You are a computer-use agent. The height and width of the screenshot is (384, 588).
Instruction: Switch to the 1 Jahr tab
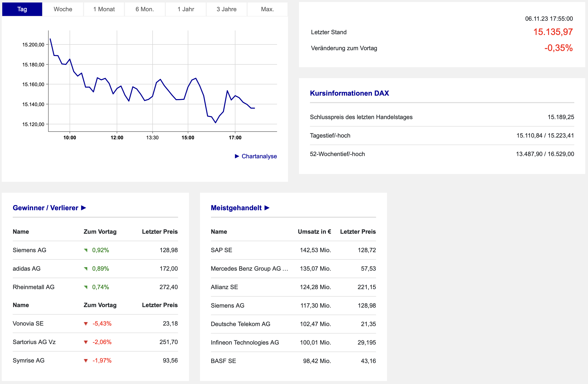click(x=186, y=9)
